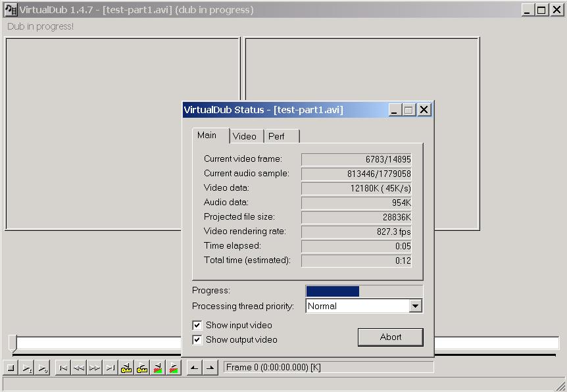Switch to the Video tab
Image resolution: width=567 pixels, height=392 pixels.
(245, 136)
